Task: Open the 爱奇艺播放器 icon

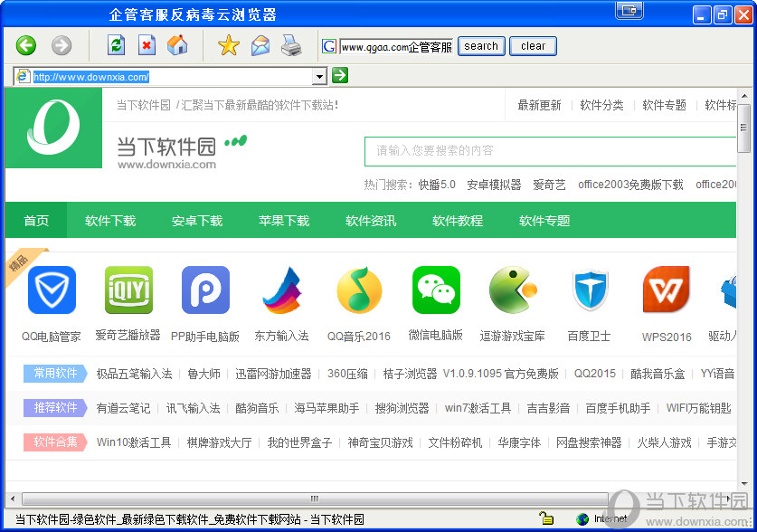Action: click(128, 290)
